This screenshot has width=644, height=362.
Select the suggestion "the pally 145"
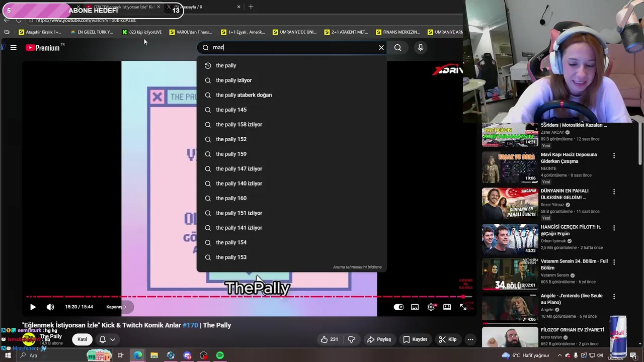(x=292, y=110)
